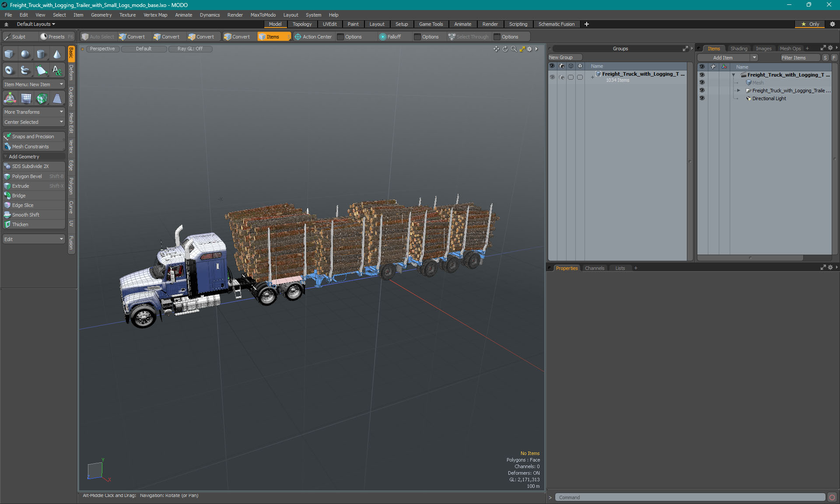Toggle visibility of Mesh item
The height and width of the screenshot is (504, 840).
click(x=702, y=83)
